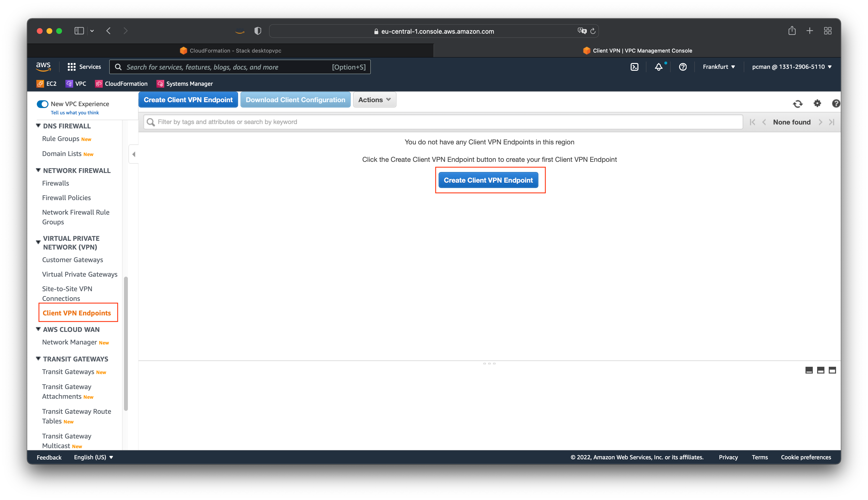Viewport: 868px width, 500px height.
Task: Launch the CloudShell terminal icon
Action: (634, 67)
